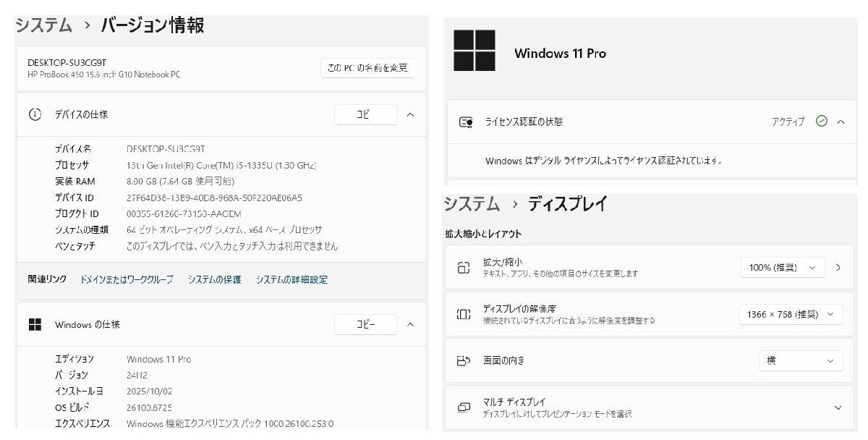The image size is (868, 440).
Task: Click the rename this PC button
Action: point(367,68)
